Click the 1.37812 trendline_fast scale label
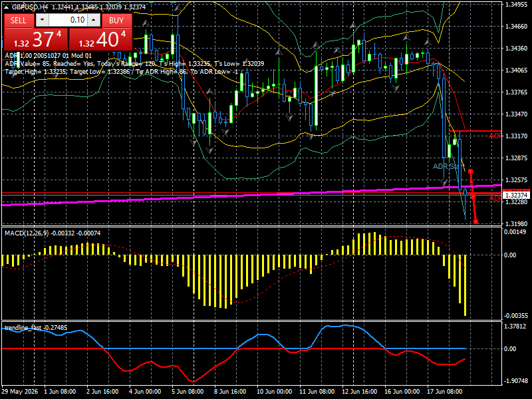Viewport: 532px width, 399px height. pyautogui.click(x=515, y=327)
